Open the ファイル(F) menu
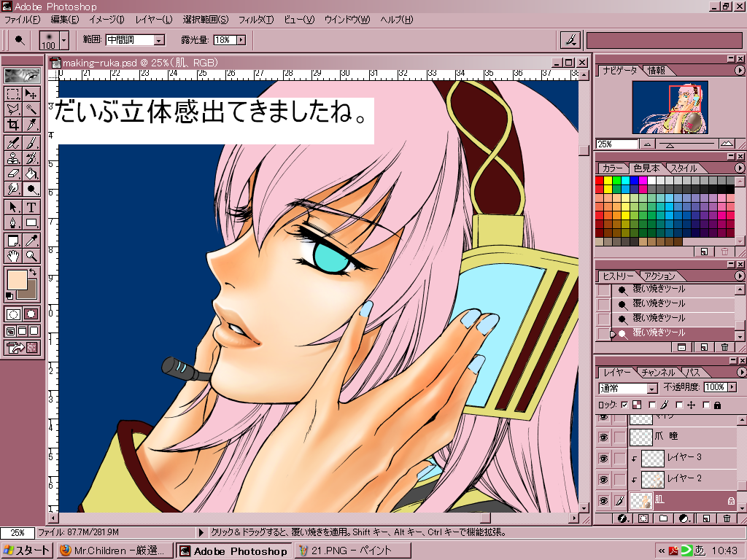The height and width of the screenshot is (560, 747). [x=22, y=20]
